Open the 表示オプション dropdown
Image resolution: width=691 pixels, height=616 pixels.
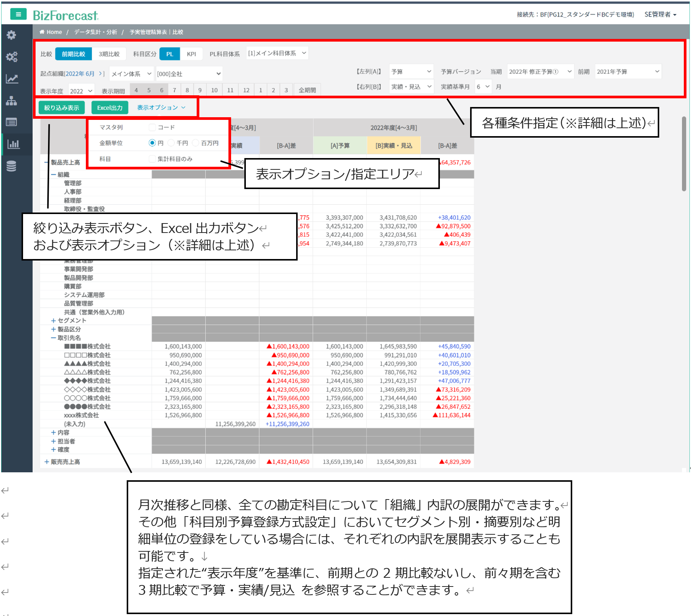(161, 108)
